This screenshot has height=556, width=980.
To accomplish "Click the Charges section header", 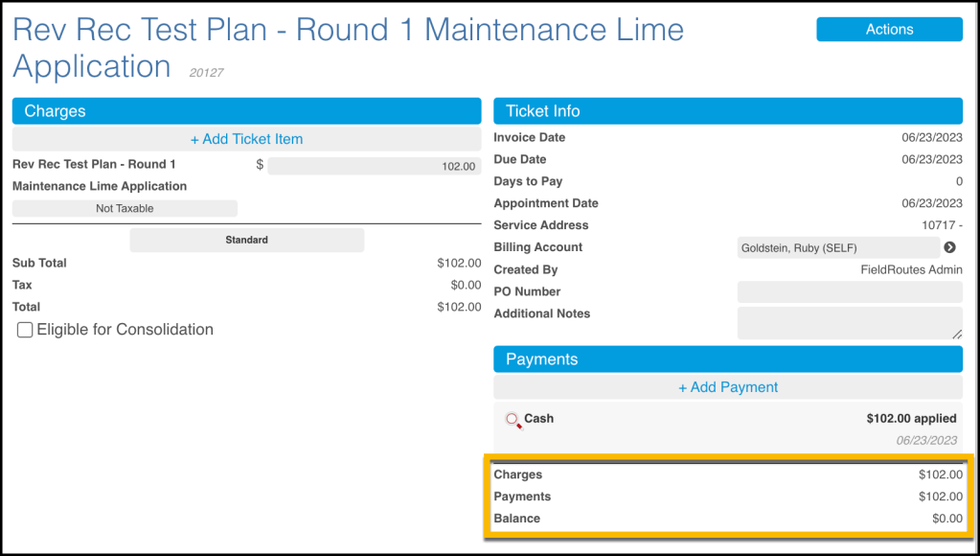I will pos(246,111).
